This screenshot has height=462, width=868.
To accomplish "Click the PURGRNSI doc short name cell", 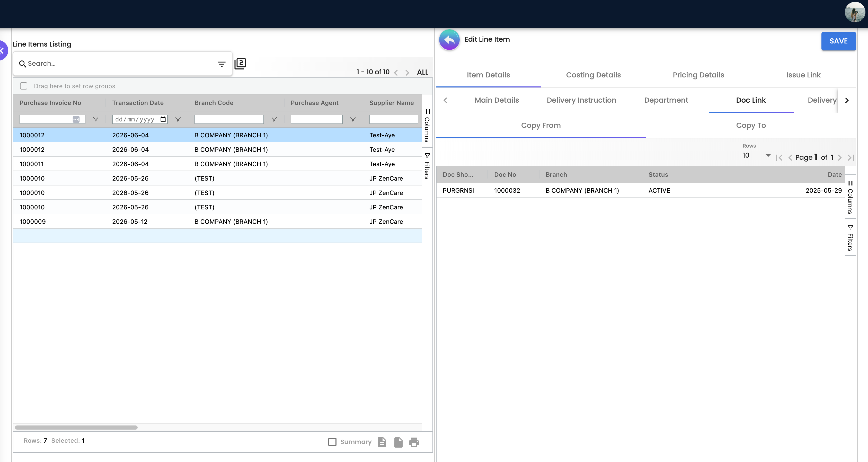I will click(458, 191).
